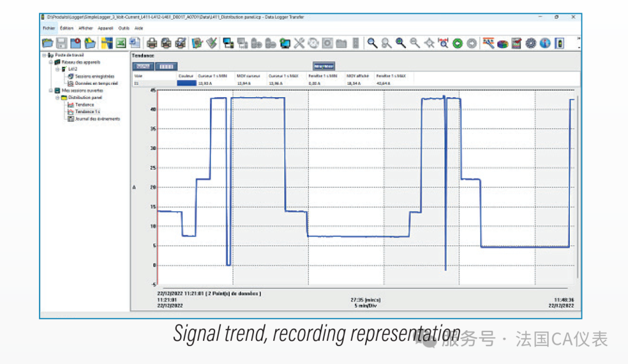Toggle the first view button under Tendance

click(143, 66)
